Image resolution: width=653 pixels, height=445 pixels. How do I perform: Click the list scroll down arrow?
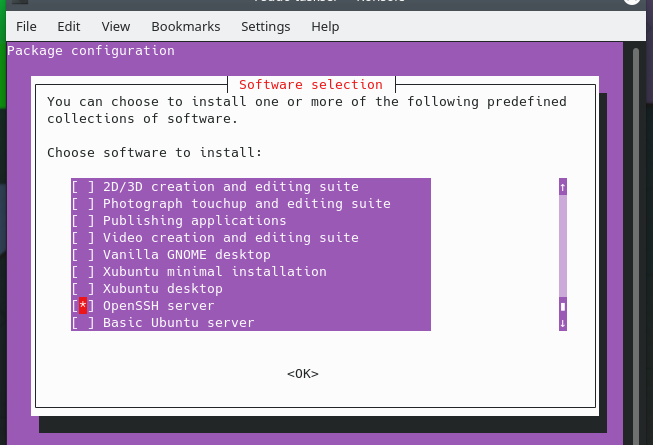click(x=563, y=323)
